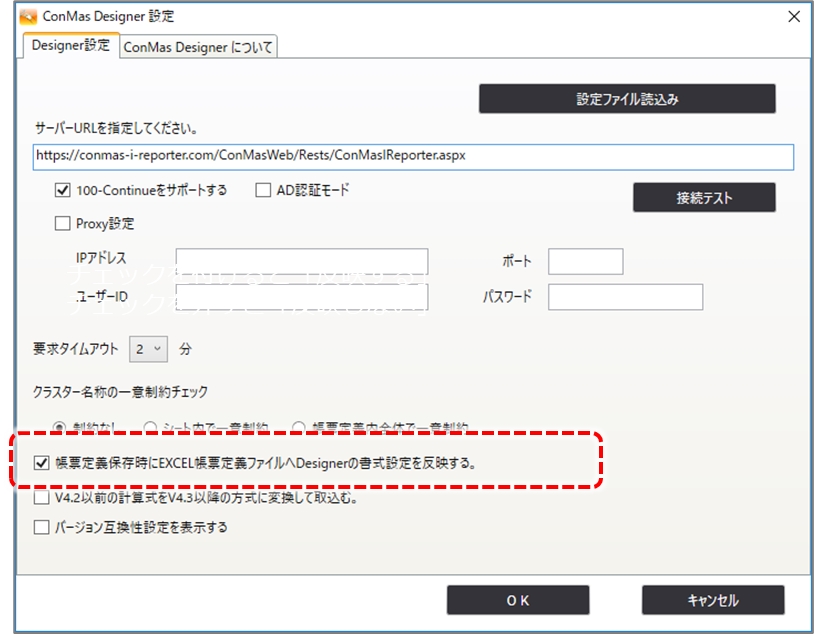
Task: Select the IPアドレス input field
Action: 302,261
